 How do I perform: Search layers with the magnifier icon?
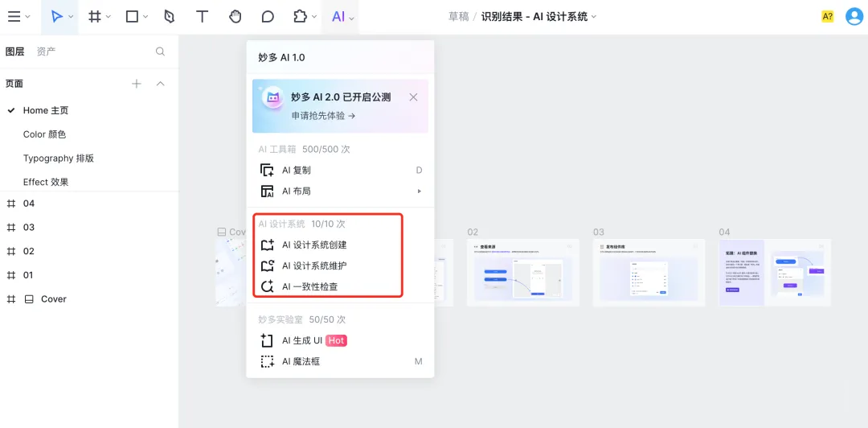coord(160,51)
